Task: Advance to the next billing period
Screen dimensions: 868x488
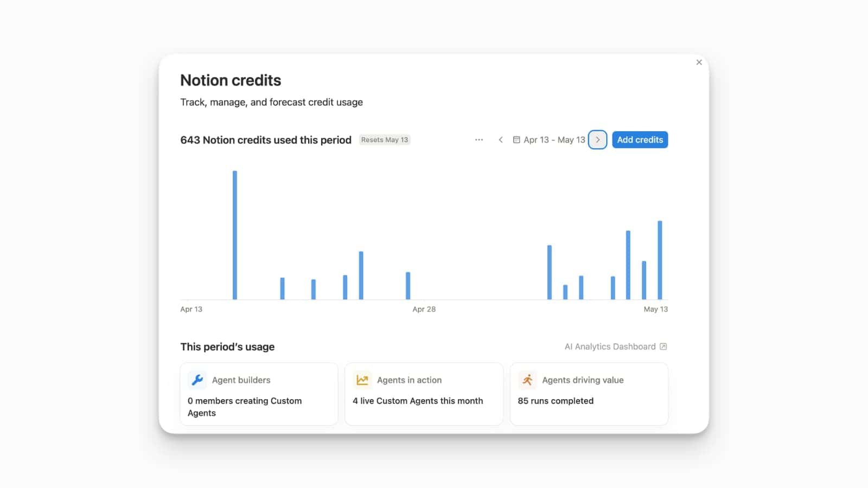Action: click(597, 140)
